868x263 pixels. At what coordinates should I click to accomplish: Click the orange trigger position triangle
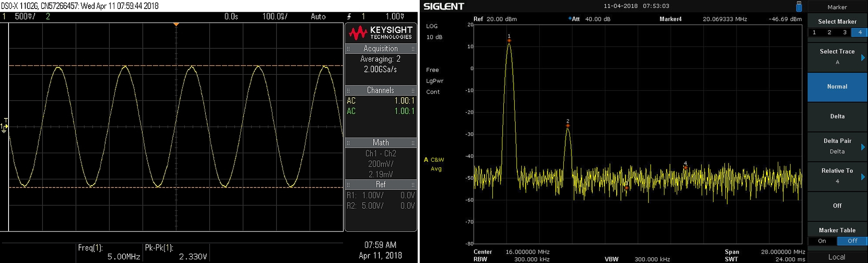tap(176, 25)
